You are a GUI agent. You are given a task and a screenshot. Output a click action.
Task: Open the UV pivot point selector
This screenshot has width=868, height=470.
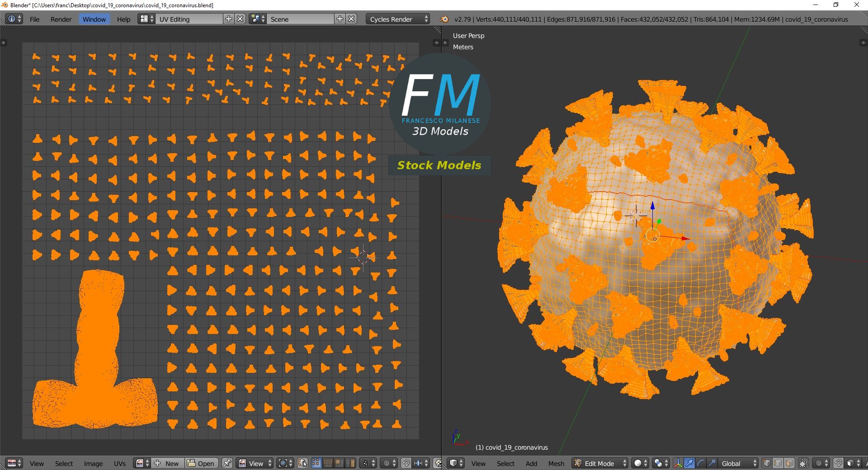[x=285, y=463]
